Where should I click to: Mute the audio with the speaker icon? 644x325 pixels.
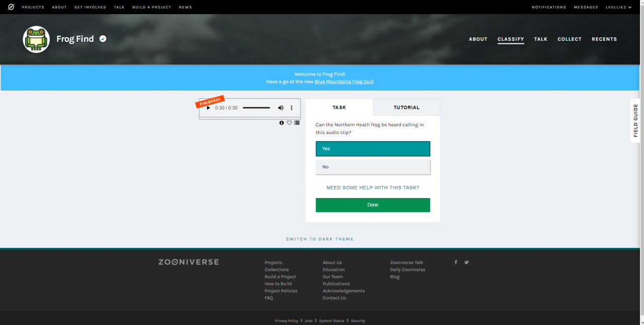281,108
